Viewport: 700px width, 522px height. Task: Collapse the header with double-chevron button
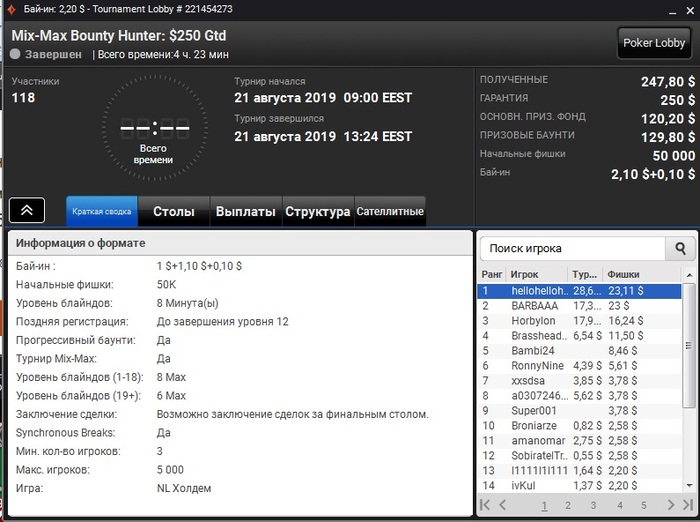coord(27,210)
